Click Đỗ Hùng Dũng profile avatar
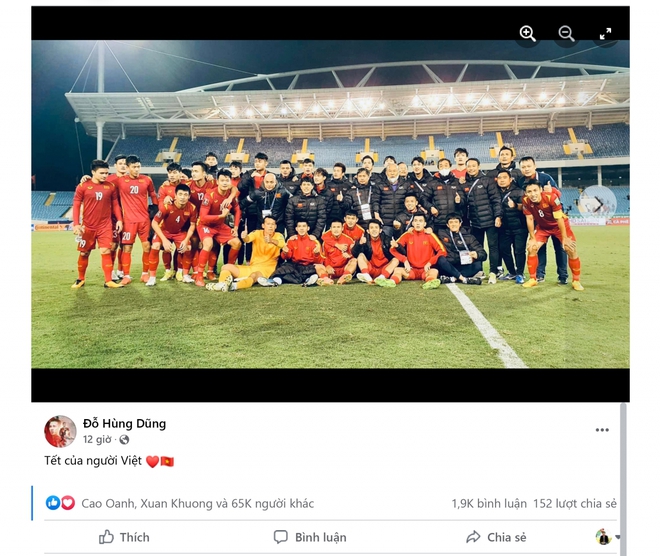Image resolution: width=660 pixels, height=556 pixels. (60, 431)
